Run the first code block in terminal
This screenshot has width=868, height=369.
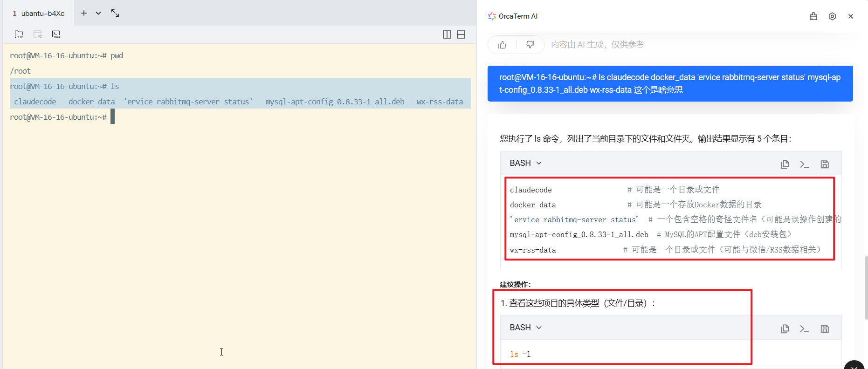(805, 164)
